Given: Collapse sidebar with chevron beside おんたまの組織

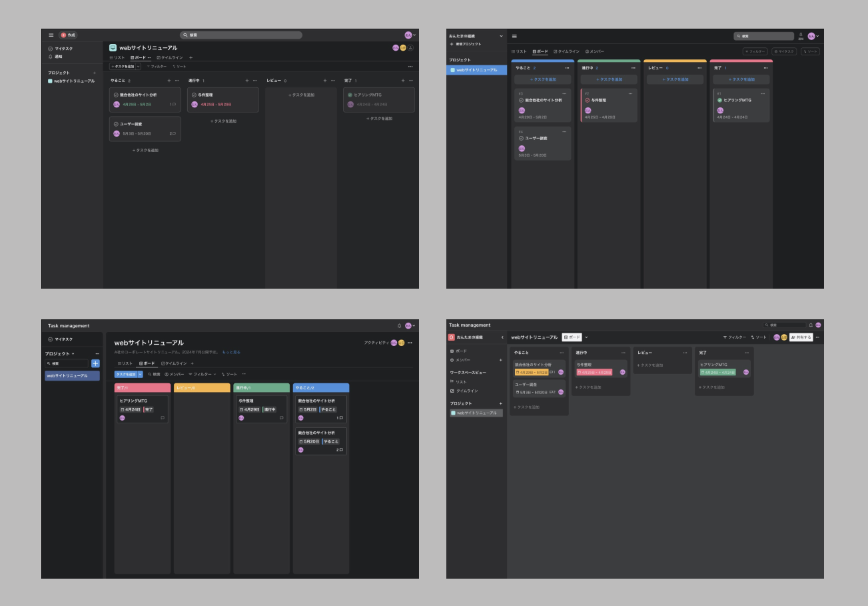Looking at the screenshot, I should (502, 337).
